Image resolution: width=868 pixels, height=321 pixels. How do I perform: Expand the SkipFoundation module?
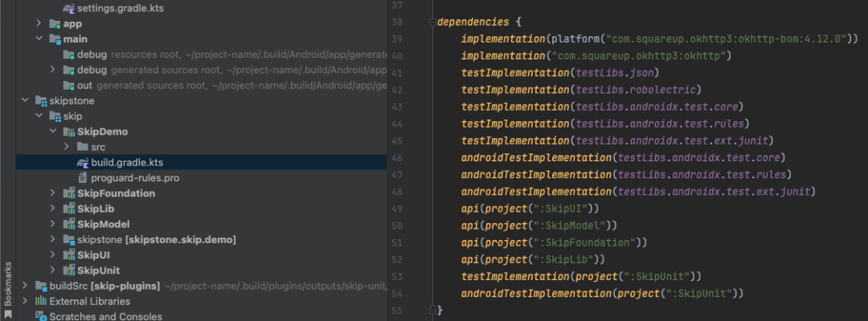point(52,193)
